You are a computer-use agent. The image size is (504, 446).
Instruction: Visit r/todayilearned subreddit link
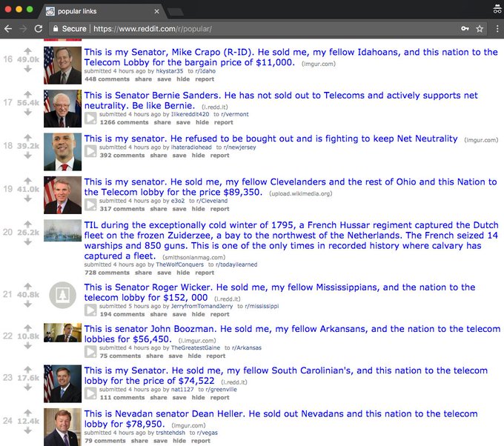click(x=236, y=264)
